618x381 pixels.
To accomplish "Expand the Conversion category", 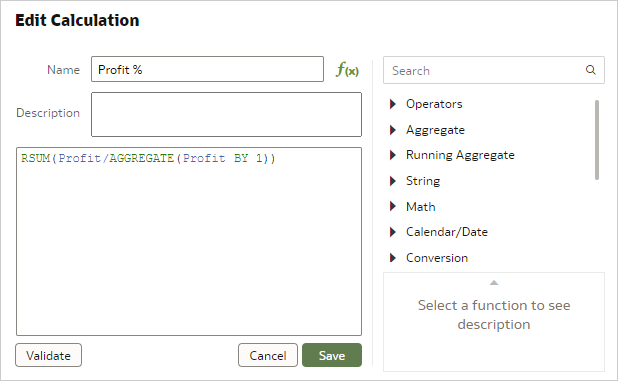I will [x=393, y=258].
